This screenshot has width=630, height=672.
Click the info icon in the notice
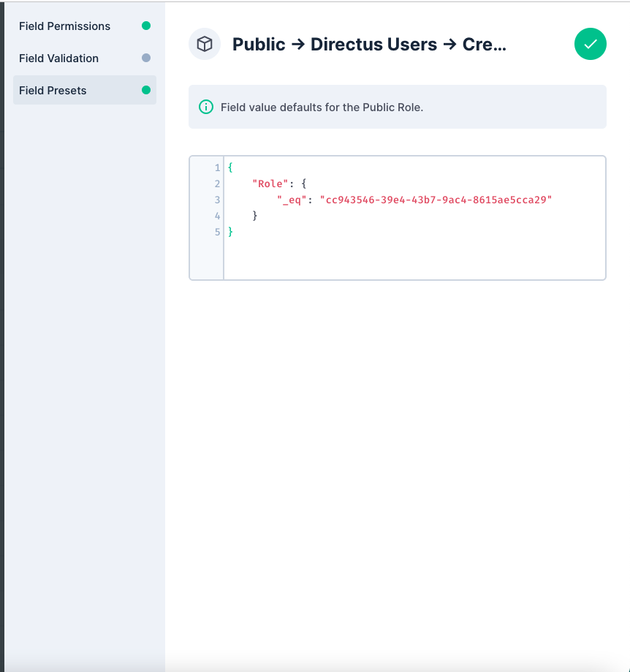click(x=206, y=107)
